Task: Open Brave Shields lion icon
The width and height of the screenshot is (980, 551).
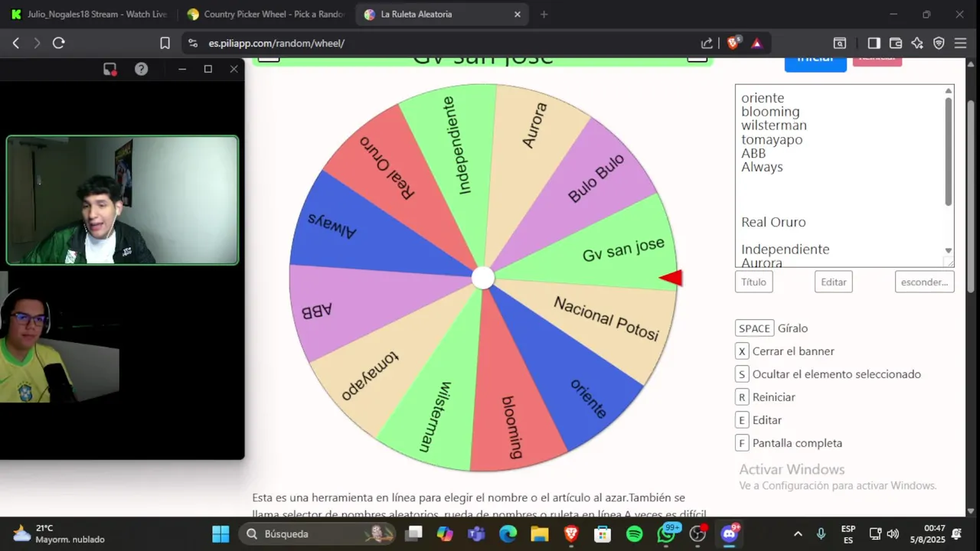Action: [x=733, y=44]
